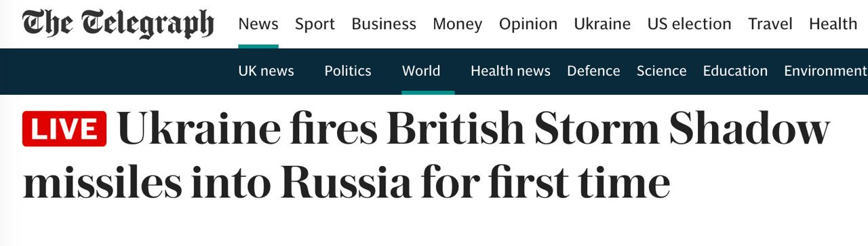Click The Telegraph logo
Viewport: 868px width, 246px height.
coord(118,24)
